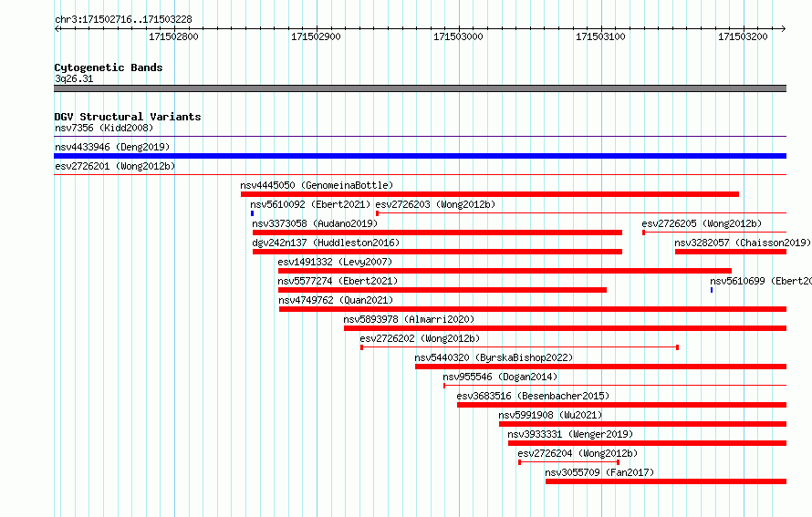Click the nsv7356 (Kidd2008) variant label

pos(104,128)
